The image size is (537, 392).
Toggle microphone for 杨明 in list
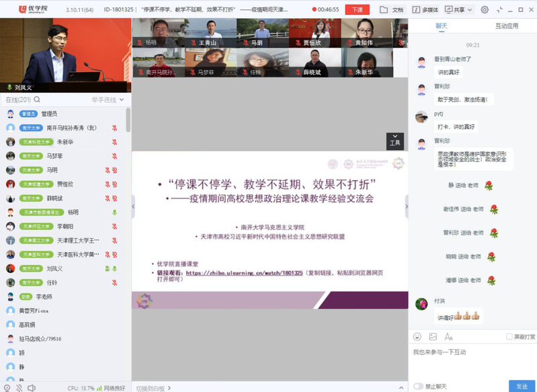(x=114, y=212)
